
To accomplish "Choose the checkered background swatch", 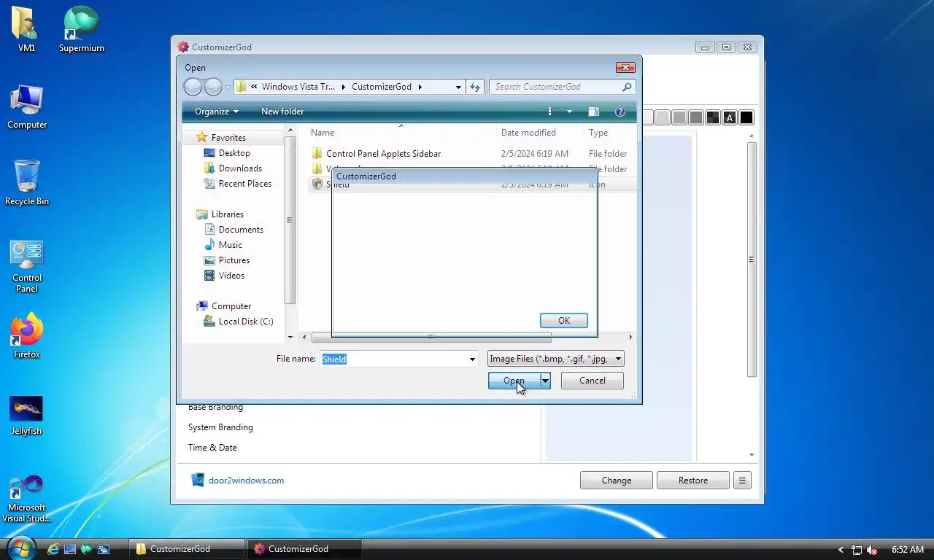I will click(x=713, y=117).
